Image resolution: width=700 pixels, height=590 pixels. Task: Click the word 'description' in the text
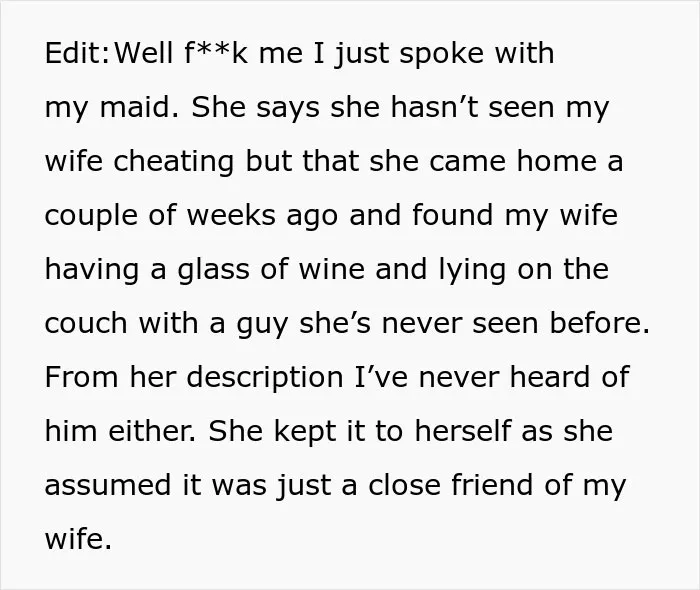click(x=265, y=378)
